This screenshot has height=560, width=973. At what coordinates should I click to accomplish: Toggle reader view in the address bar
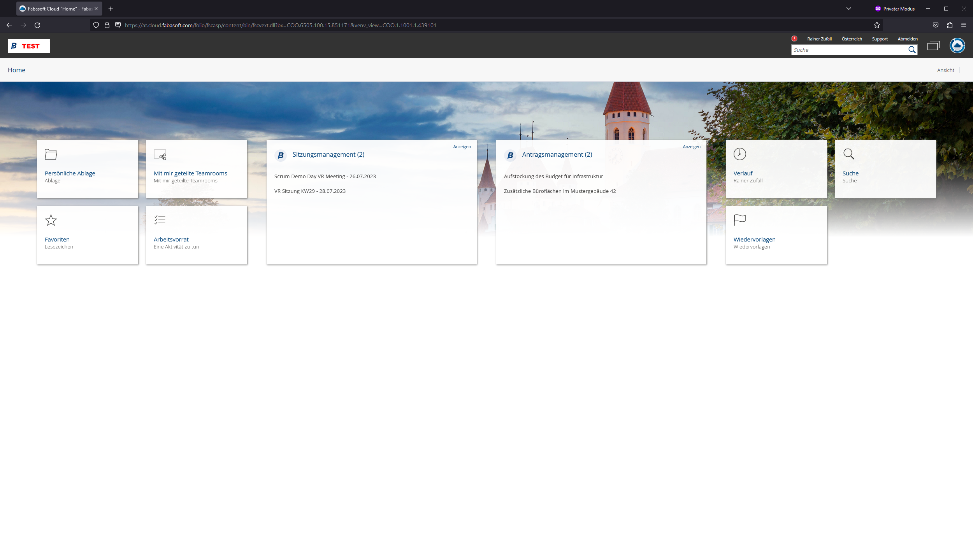click(118, 25)
